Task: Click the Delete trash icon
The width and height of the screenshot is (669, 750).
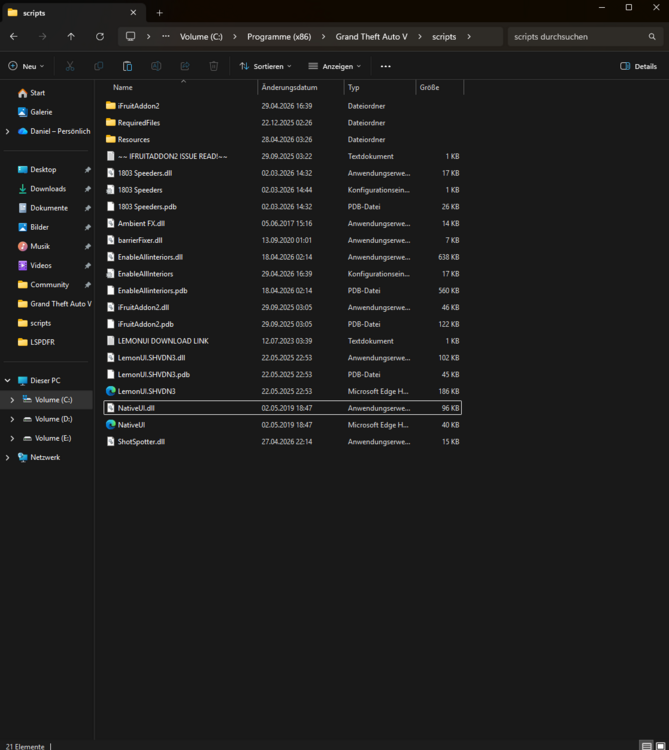Action: point(214,66)
